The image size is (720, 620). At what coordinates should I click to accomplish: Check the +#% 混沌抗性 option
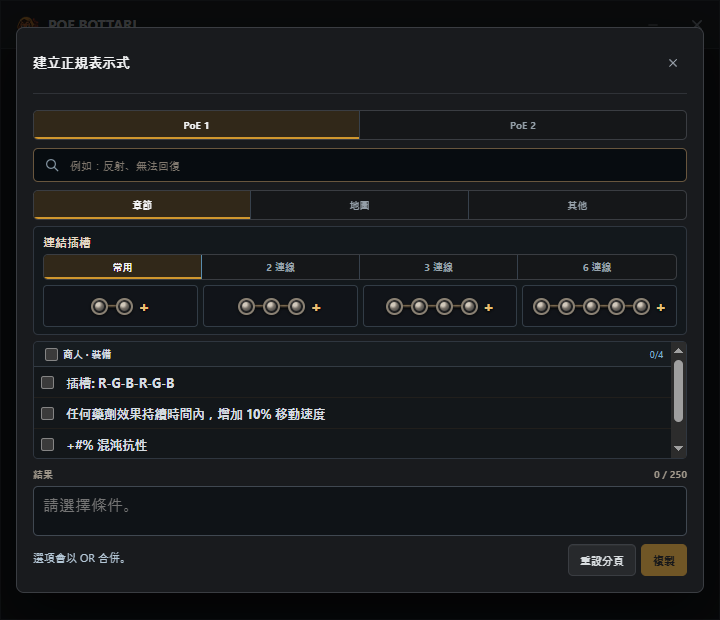click(47, 445)
